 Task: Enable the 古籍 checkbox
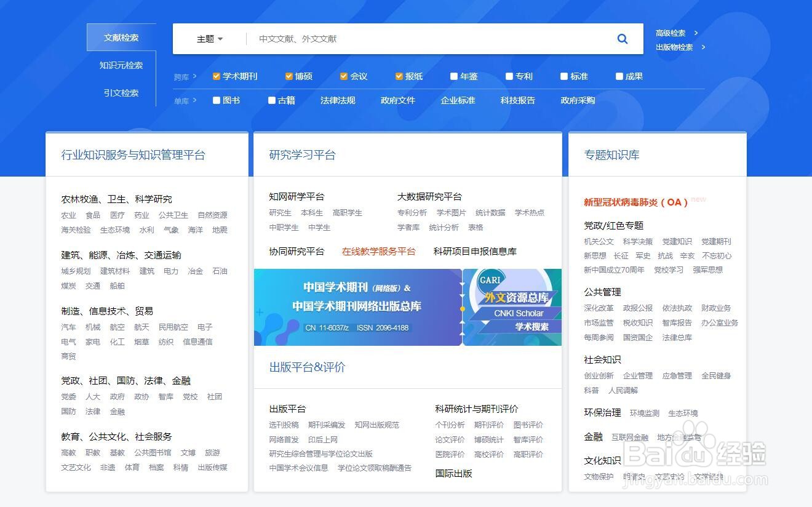(x=271, y=100)
